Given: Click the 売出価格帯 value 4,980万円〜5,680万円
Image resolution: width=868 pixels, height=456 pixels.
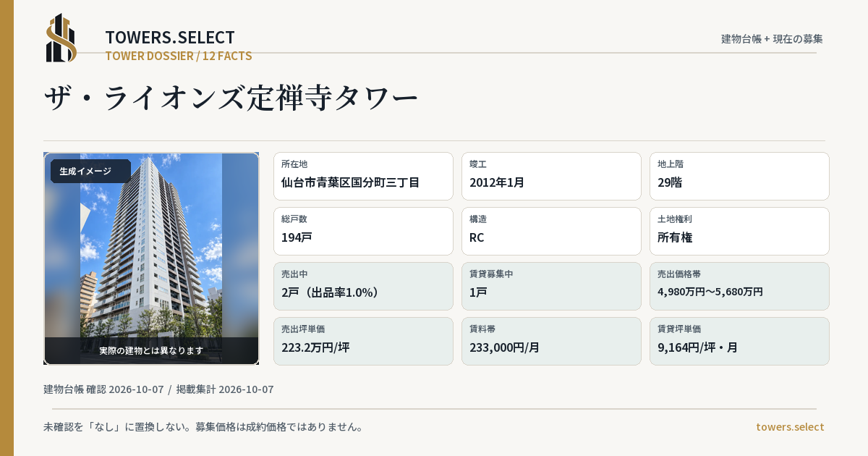Looking at the screenshot, I should click(x=710, y=292).
